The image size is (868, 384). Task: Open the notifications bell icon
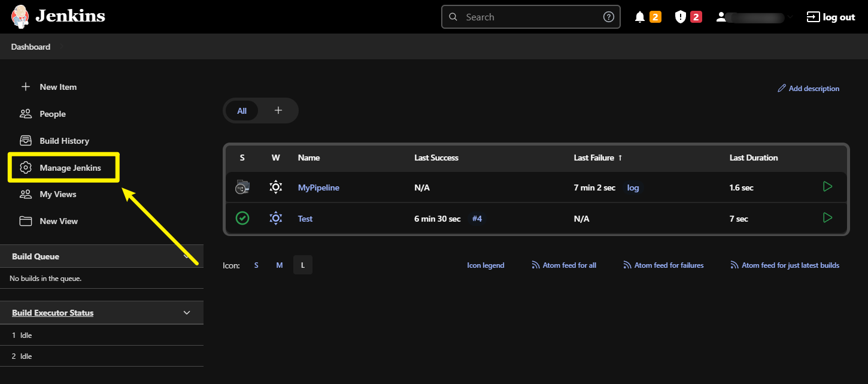point(640,17)
